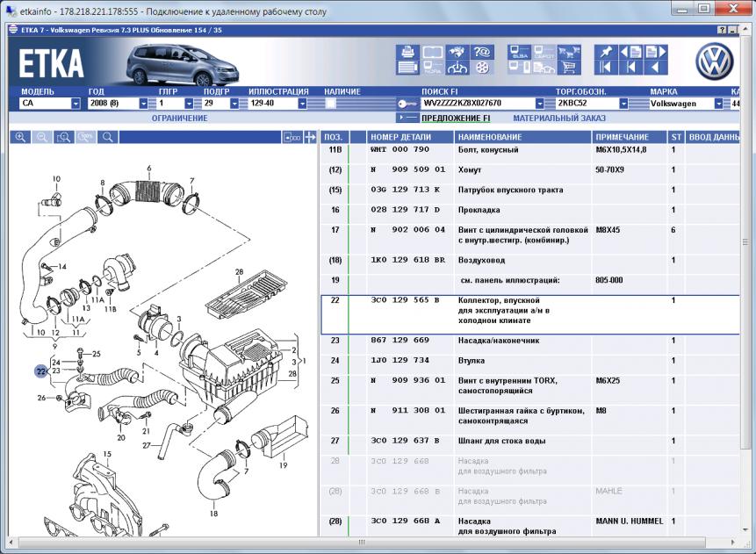Open the ГОД dropdown showing 2008 (8)

143,104
